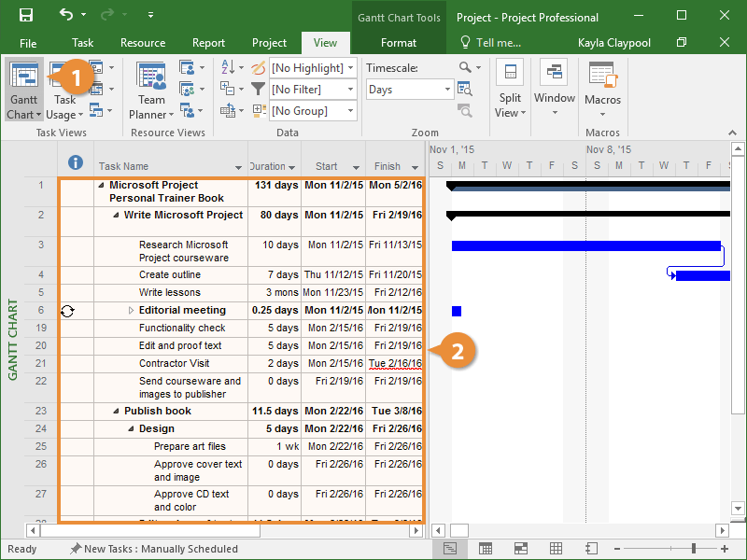Expand the Editorial meeting task
This screenshot has height=560, width=747.
click(131, 310)
